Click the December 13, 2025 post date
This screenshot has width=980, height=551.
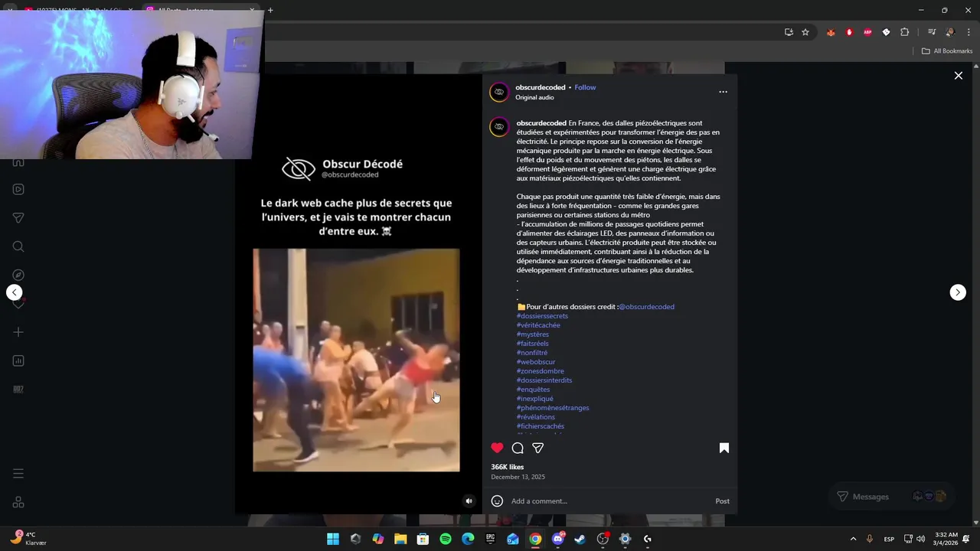(x=518, y=477)
